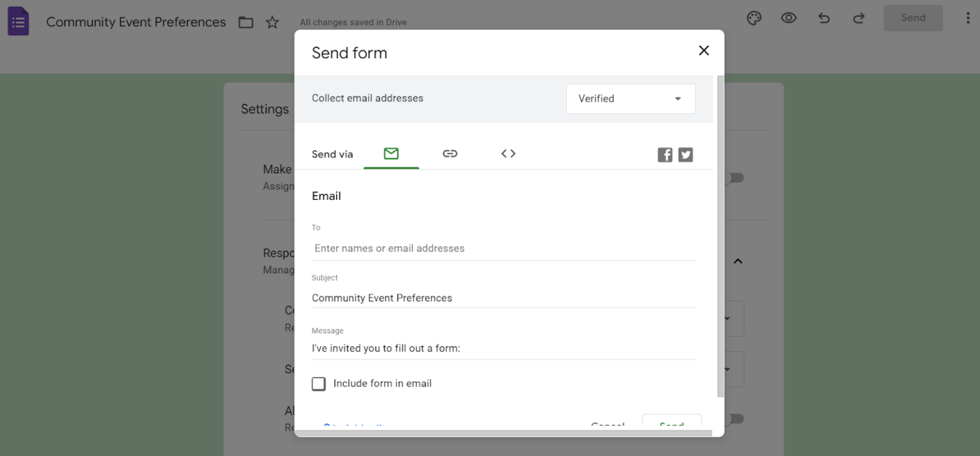Click the folder icon to move the form
Viewport: 980px width, 456px height.
pyautogui.click(x=246, y=22)
